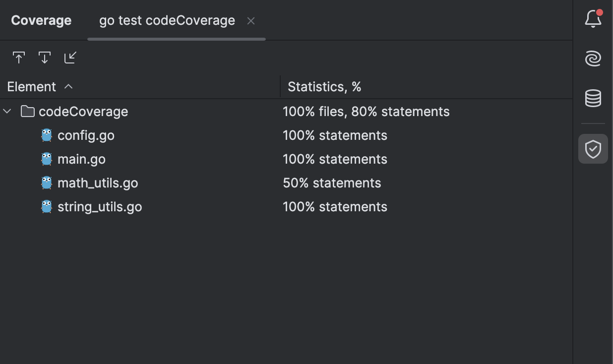The width and height of the screenshot is (613, 364).
Task: Click the export coverage report icon
Action: (19, 58)
